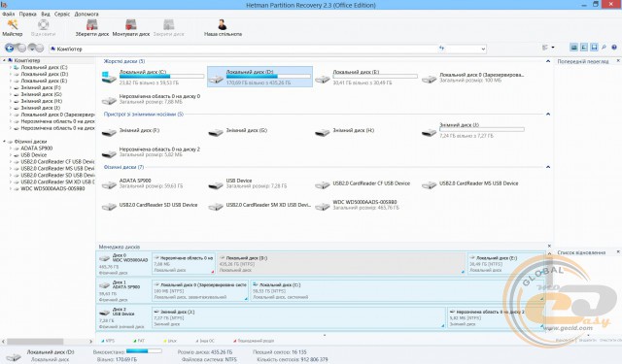Launch the Майстер wizard toolbar button
The image size is (622, 364).
coord(13,28)
